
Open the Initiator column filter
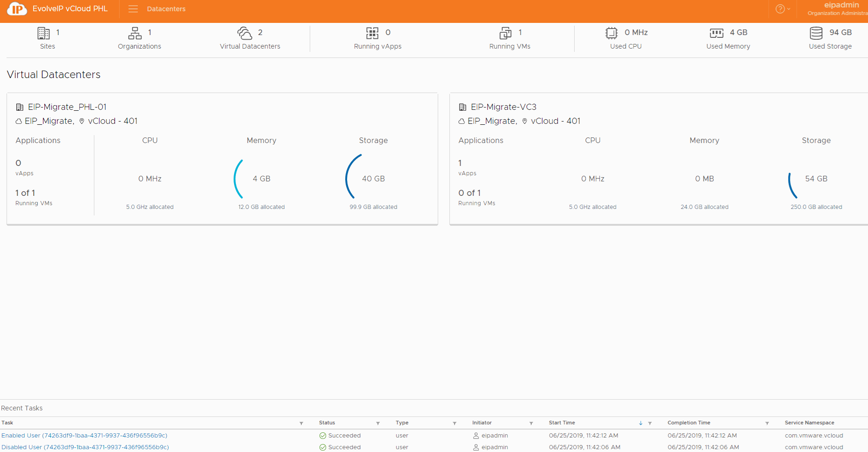pos(531,423)
